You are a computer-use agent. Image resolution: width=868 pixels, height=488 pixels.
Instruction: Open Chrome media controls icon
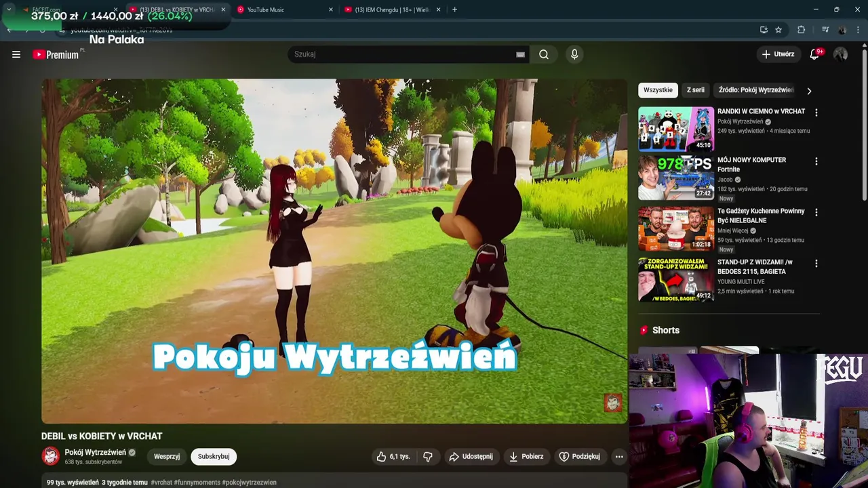(x=825, y=30)
